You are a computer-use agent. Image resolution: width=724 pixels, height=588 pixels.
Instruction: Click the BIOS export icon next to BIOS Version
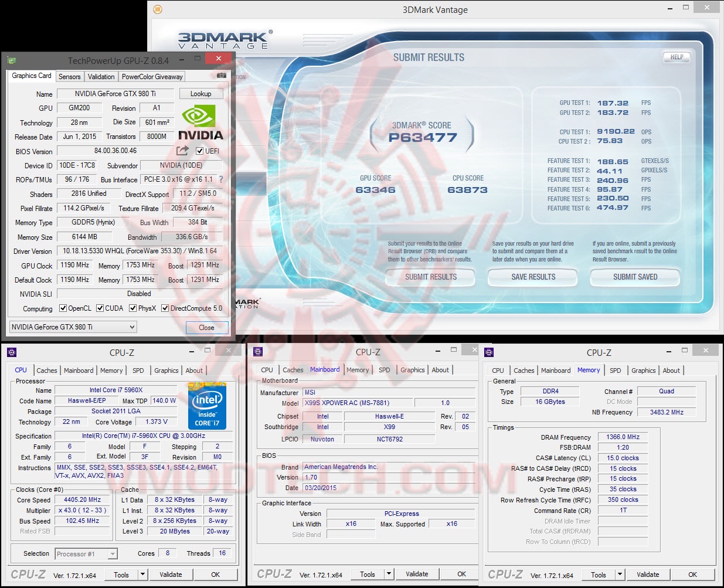click(182, 151)
